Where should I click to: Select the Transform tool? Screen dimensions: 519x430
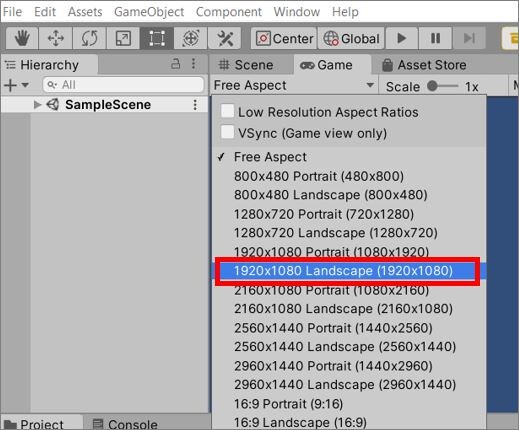pyautogui.click(x=190, y=38)
